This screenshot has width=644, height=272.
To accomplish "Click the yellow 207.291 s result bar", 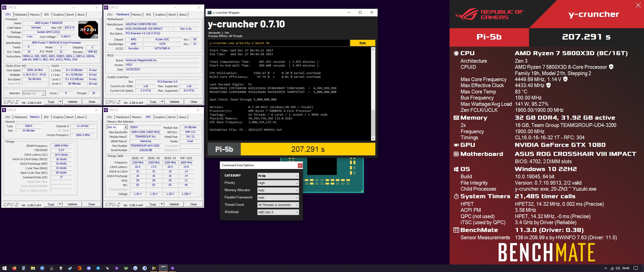I will coord(308,149).
